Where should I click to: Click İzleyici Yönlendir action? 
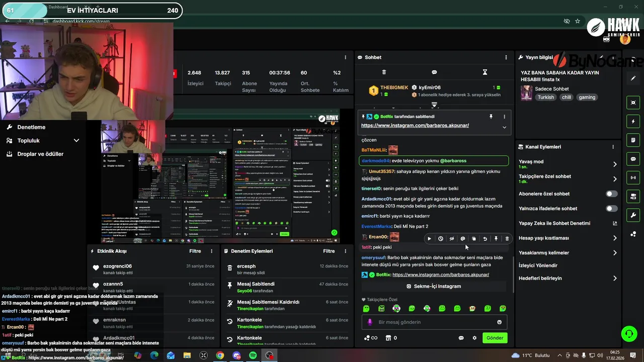click(538, 265)
